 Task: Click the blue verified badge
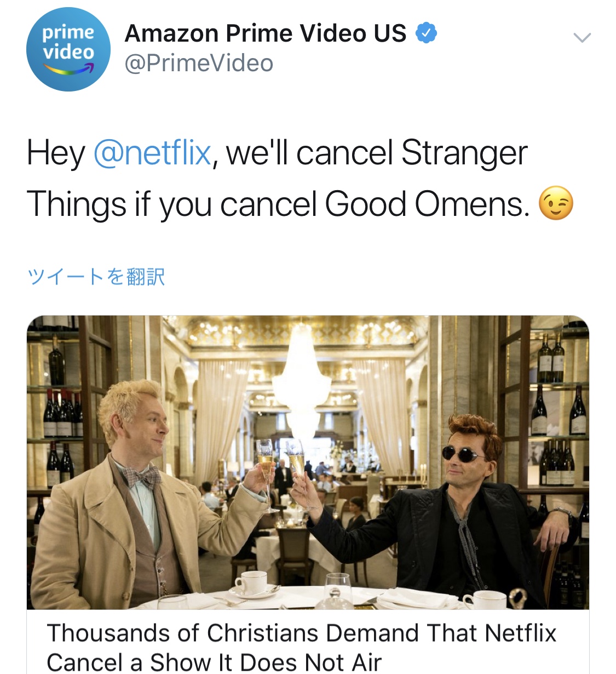pyautogui.click(x=426, y=33)
